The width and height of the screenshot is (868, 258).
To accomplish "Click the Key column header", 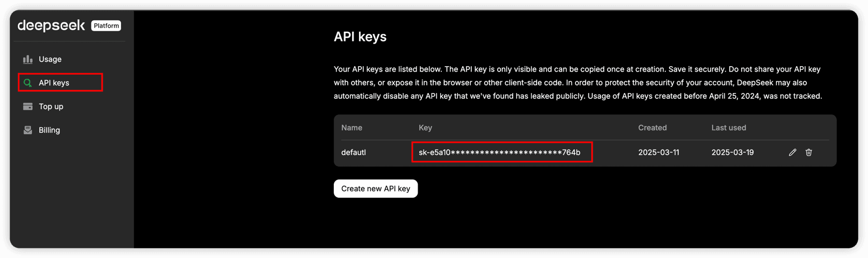I will 425,128.
